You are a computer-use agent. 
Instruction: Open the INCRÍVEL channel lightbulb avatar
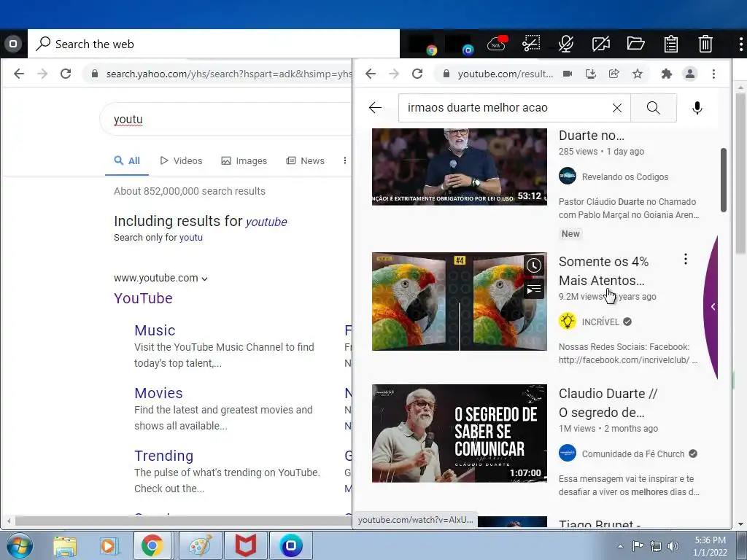(x=568, y=321)
